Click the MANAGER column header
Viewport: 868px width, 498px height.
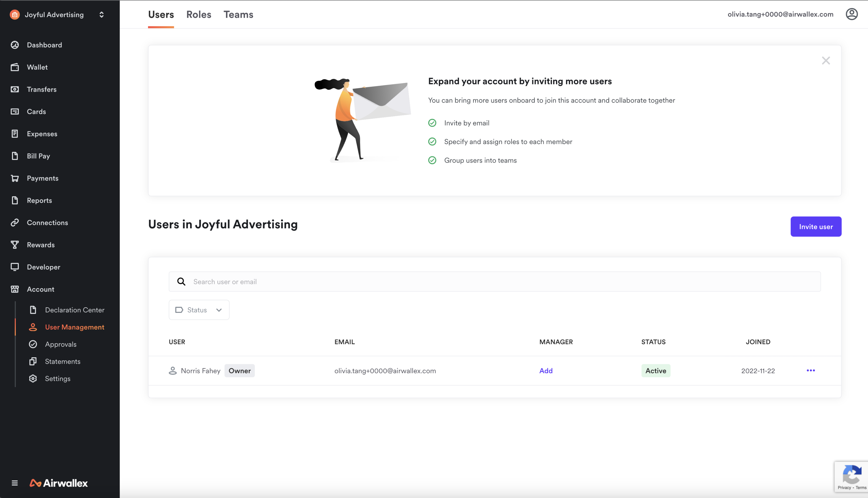pyautogui.click(x=556, y=342)
